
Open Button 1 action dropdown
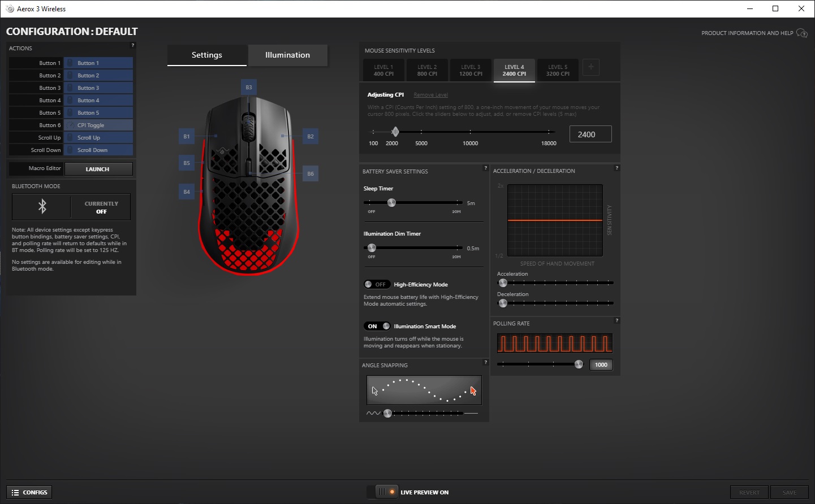click(98, 63)
